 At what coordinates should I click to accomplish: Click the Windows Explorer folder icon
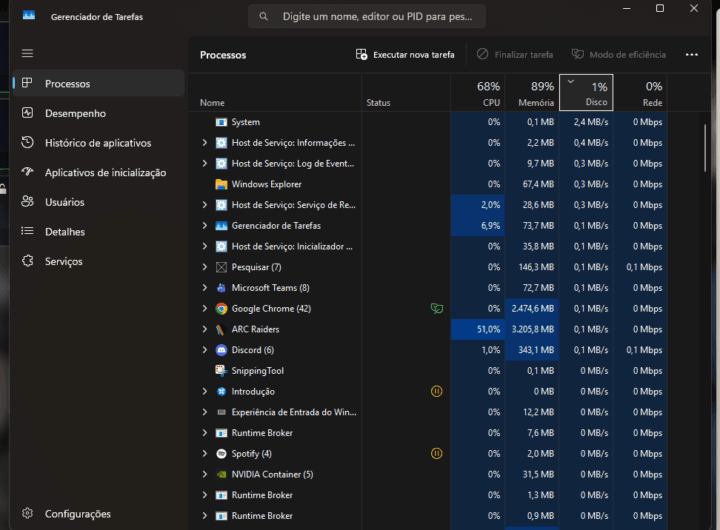[221, 184]
